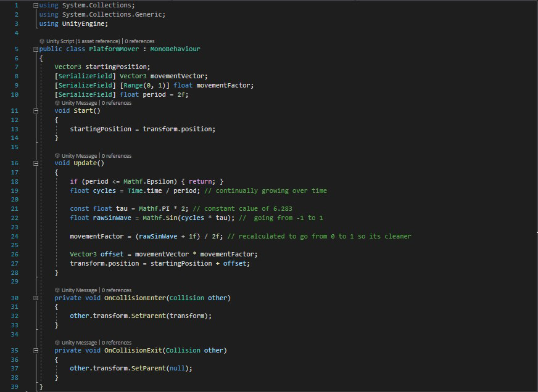The height and width of the screenshot is (392, 538).
Task: Click Unity icon above Start() method
Action: [x=57, y=103]
